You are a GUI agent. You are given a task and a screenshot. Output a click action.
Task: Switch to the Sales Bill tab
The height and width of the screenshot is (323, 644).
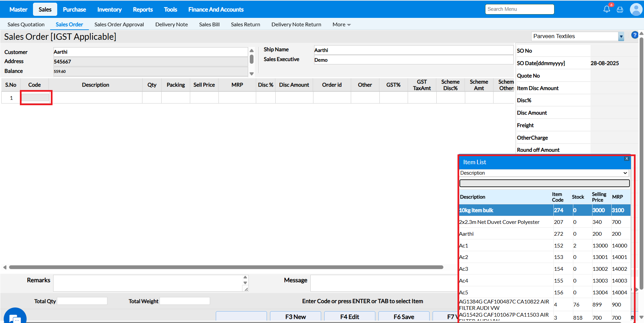(x=209, y=25)
